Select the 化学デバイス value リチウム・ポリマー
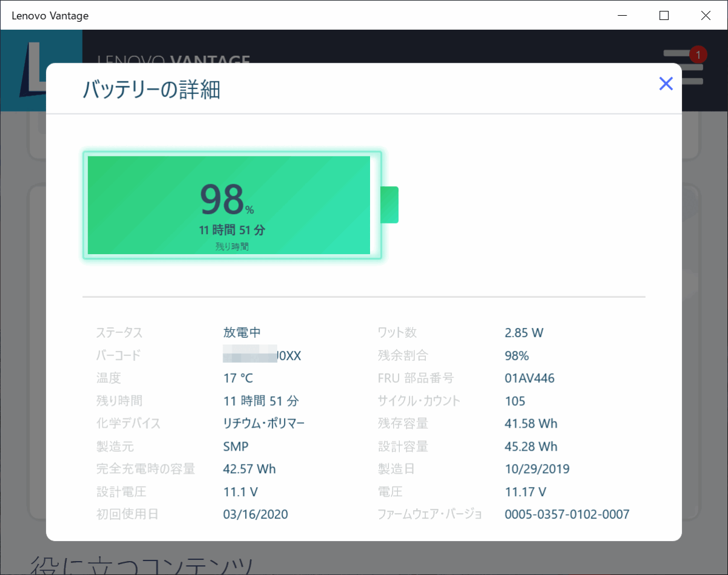 coord(264,423)
